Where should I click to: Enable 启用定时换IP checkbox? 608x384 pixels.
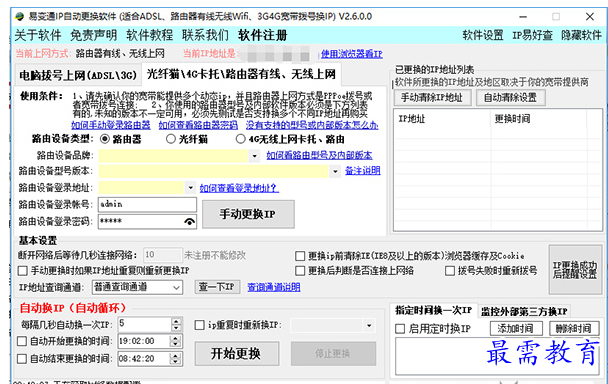pyautogui.click(x=400, y=329)
